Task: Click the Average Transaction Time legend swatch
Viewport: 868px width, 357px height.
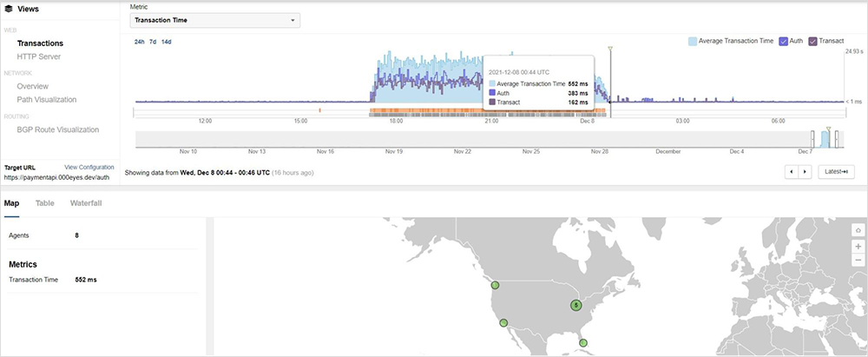Action: (x=693, y=41)
